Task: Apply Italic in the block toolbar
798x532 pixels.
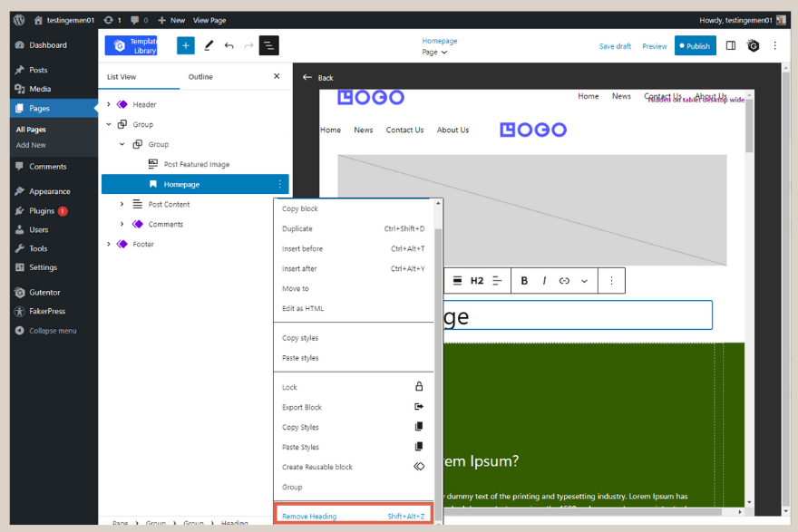Action: (x=544, y=280)
